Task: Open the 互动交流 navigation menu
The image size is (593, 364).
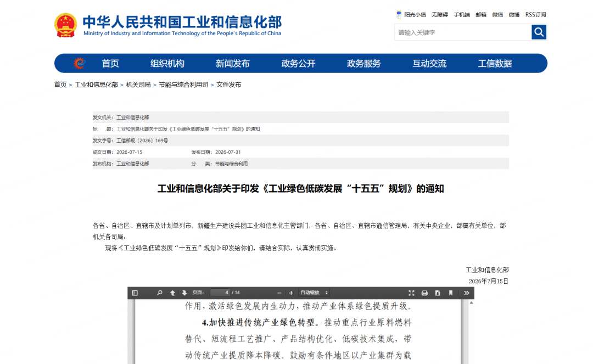Action: (x=429, y=63)
